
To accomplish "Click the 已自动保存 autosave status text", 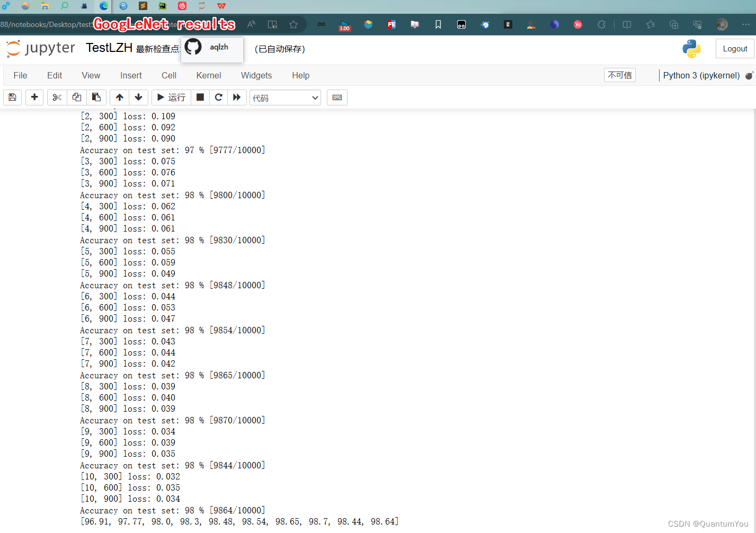I will [x=280, y=49].
